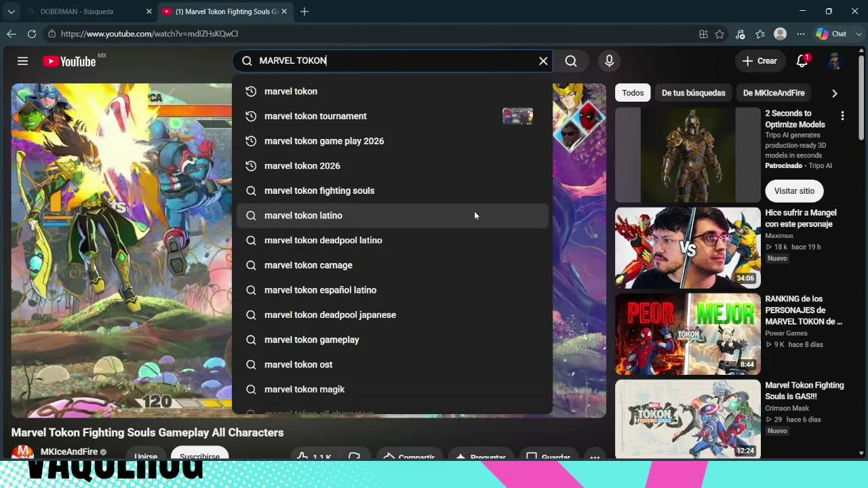Screen dimensions: 868x488
Task: Choose suggestion 'marvel tokon carnage'
Action: [393, 265]
